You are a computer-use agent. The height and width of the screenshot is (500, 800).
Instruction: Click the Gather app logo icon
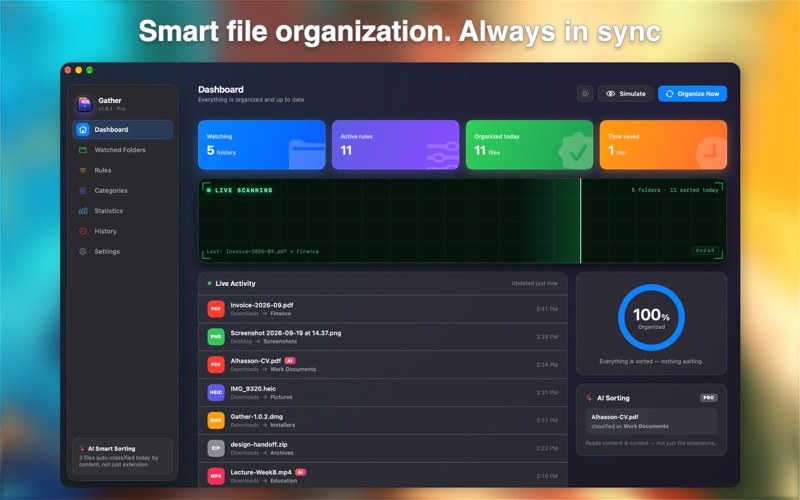[84, 104]
